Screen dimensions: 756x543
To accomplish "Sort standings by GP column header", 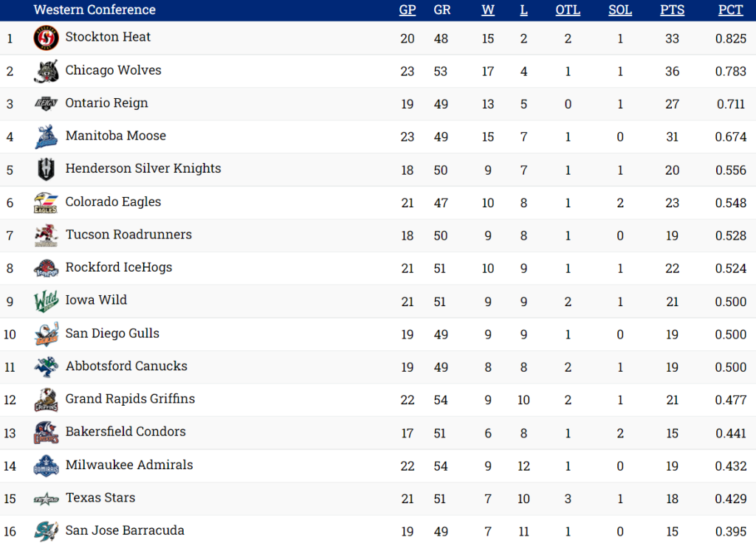I will coord(408,10).
